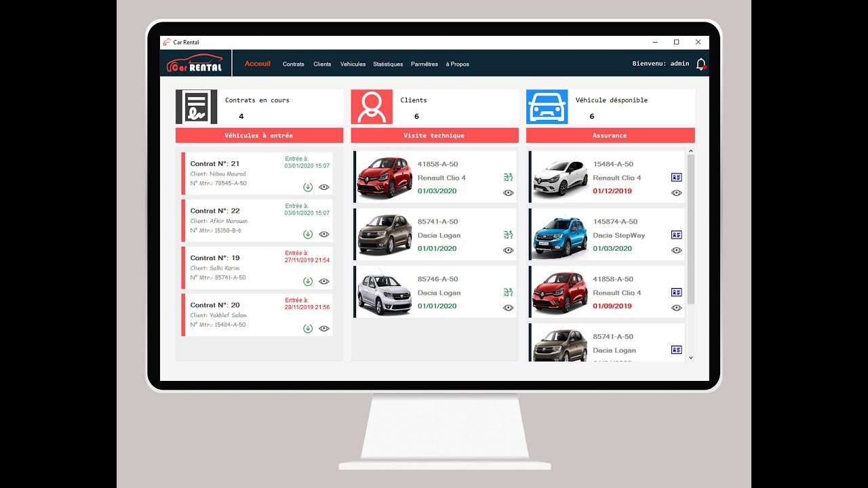Click the Assurance list scrollbar thumb
The width and height of the screenshot is (868, 488).
coord(691,229)
